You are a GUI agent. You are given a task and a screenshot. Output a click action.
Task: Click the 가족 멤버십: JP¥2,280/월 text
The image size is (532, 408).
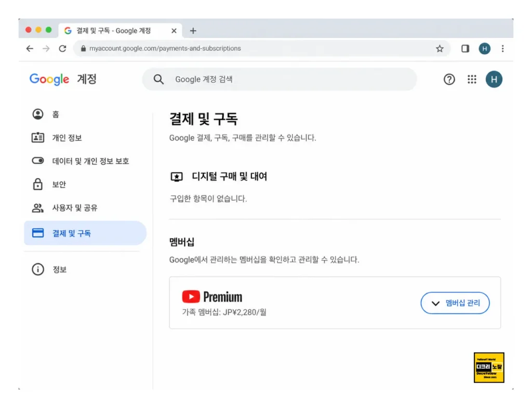coord(224,312)
